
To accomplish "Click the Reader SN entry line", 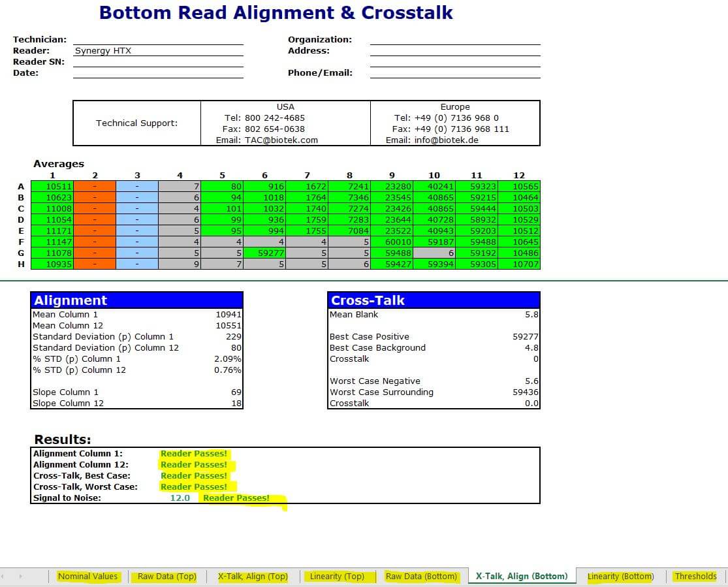I will [x=158, y=62].
